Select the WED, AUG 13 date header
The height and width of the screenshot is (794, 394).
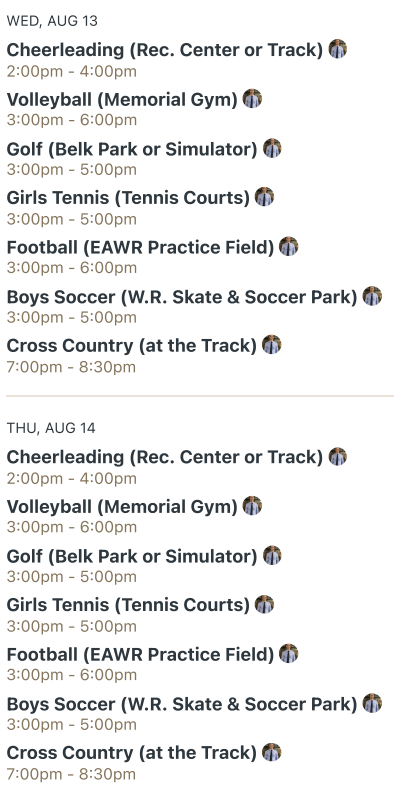(52, 21)
